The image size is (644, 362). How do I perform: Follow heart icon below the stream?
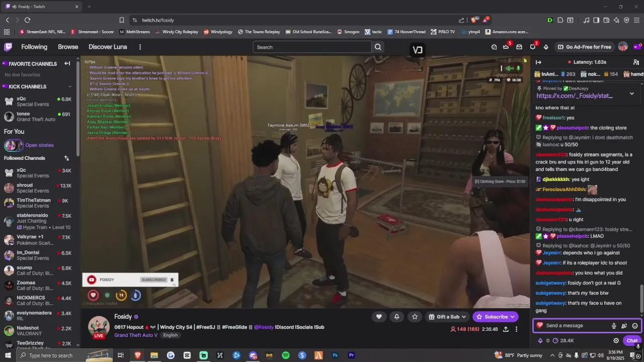379,316
